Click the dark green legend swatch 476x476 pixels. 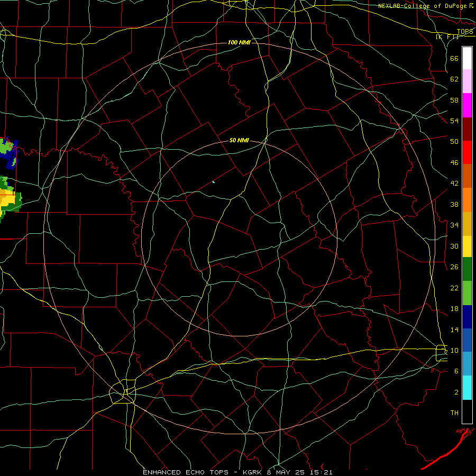click(x=467, y=269)
